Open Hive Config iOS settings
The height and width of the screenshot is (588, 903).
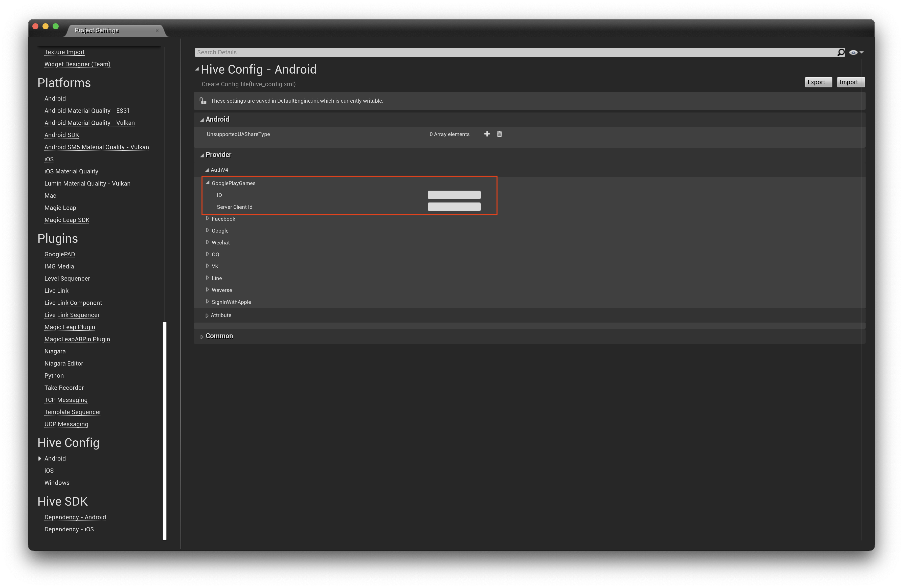click(49, 470)
